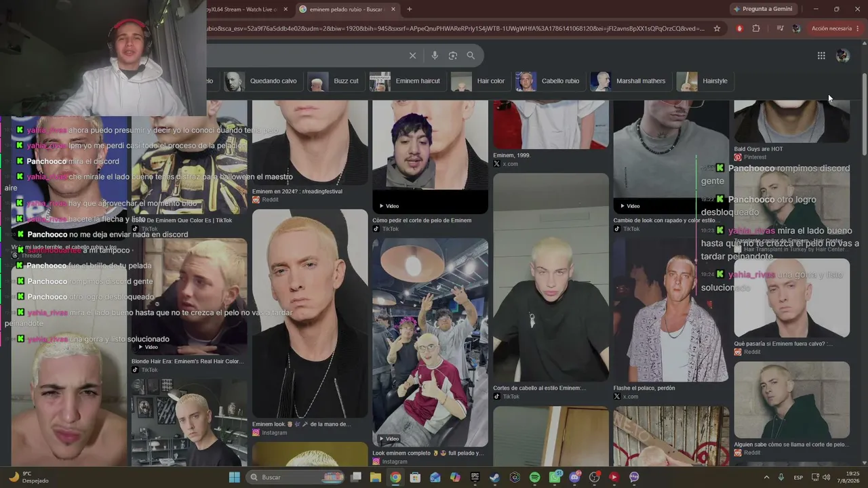Open 'Cómo pedir el corte de pelo de Eminem'
This screenshot has width=868, height=488.
(422, 220)
